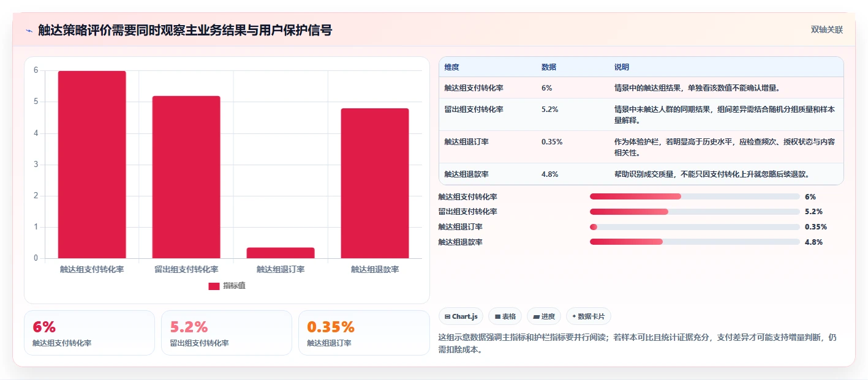Viewport: 868px width, 380px height.
Task: Click x-axis label 触达组退订率
Action: coord(281,269)
